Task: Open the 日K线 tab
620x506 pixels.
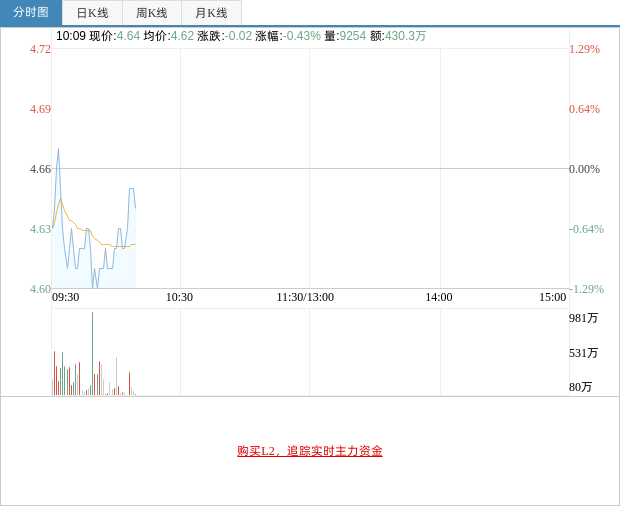Action: pyautogui.click(x=92, y=13)
